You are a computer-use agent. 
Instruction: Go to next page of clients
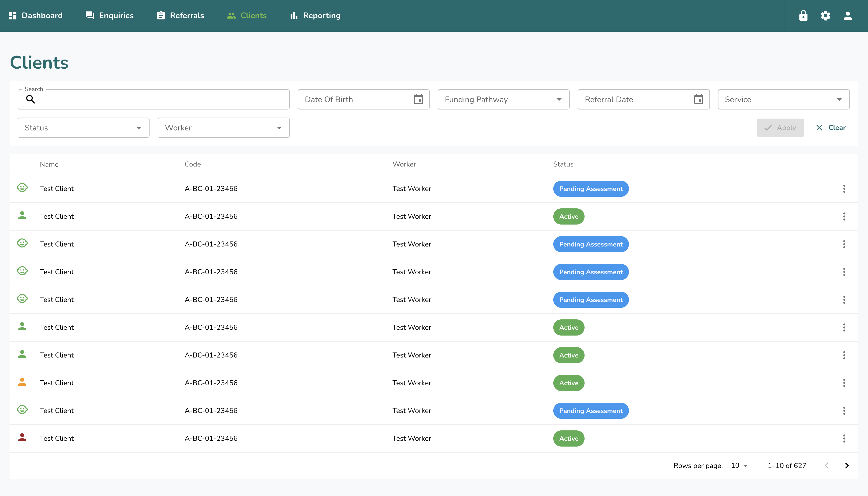tap(847, 466)
